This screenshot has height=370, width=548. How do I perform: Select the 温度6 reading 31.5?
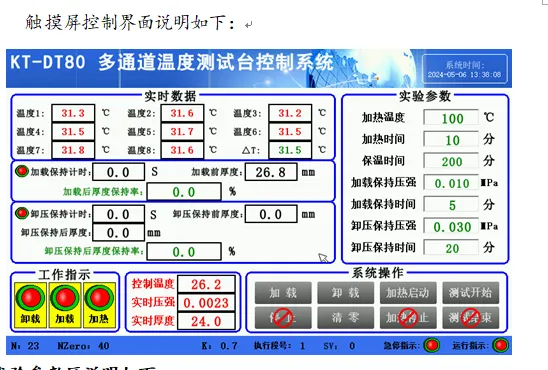(x=290, y=132)
